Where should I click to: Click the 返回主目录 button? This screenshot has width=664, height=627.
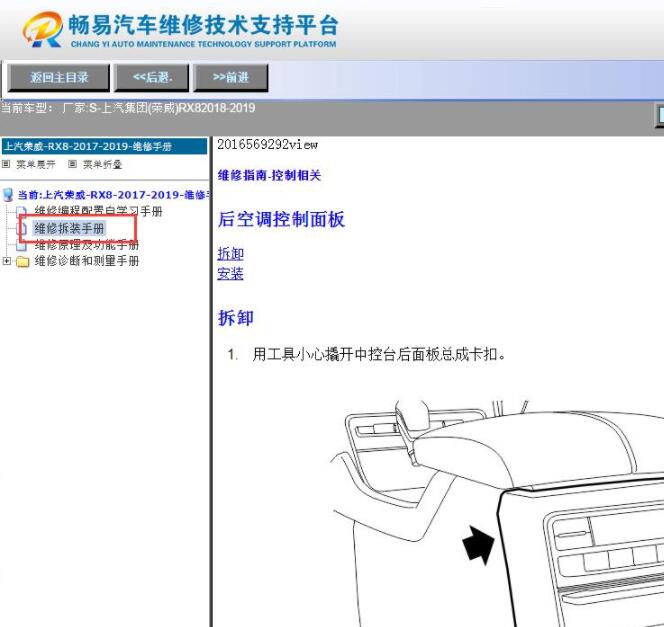coord(59,78)
